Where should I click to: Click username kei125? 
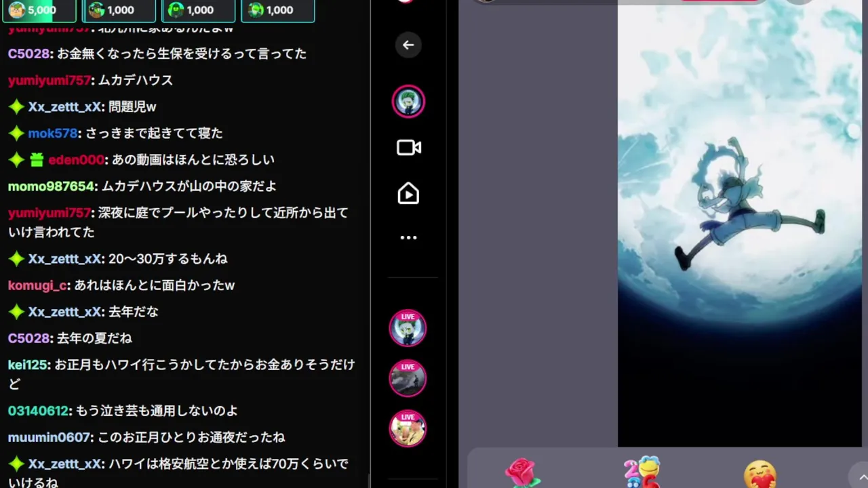[28, 365]
